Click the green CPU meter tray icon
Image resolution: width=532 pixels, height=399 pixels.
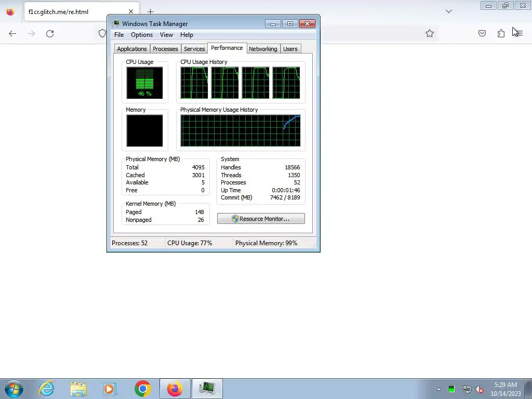[x=451, y=389]
